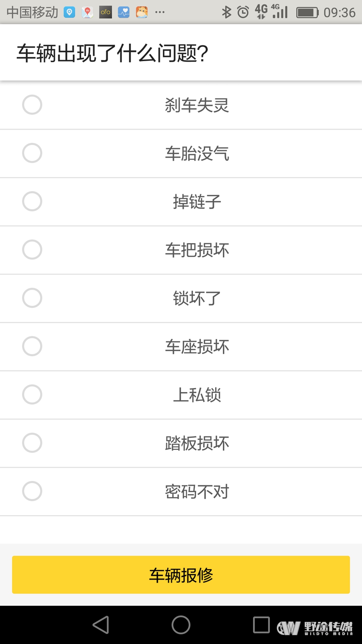The width and height of the screenshot is (362, 644).
Task: Choose the 上私锁 option row
Action: (181, 395)
